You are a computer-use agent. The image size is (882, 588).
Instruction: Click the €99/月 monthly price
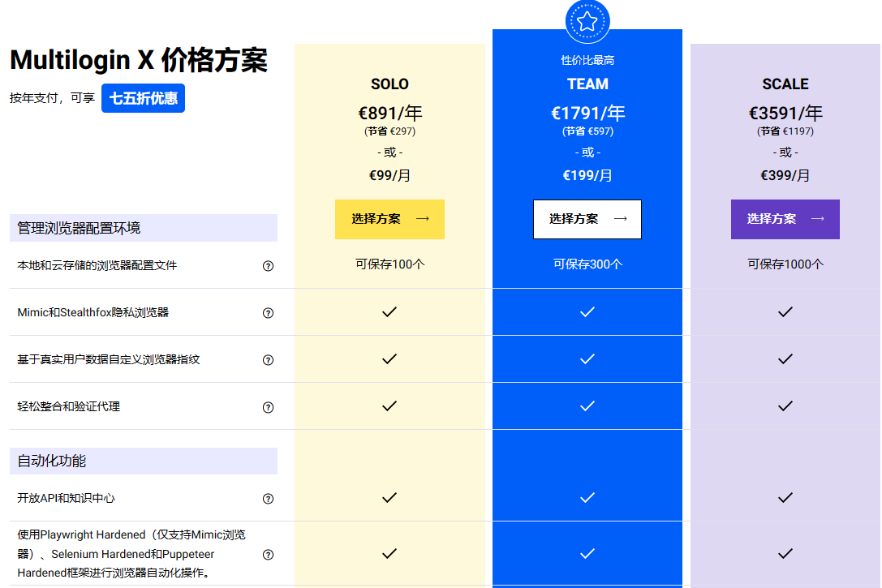point(389,175)
